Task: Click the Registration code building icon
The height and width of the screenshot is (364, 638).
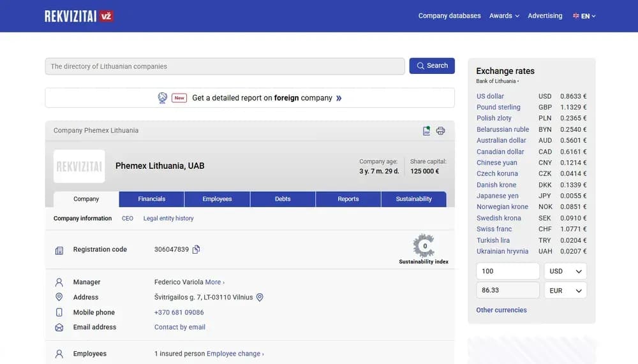Action: coord(59,251)
